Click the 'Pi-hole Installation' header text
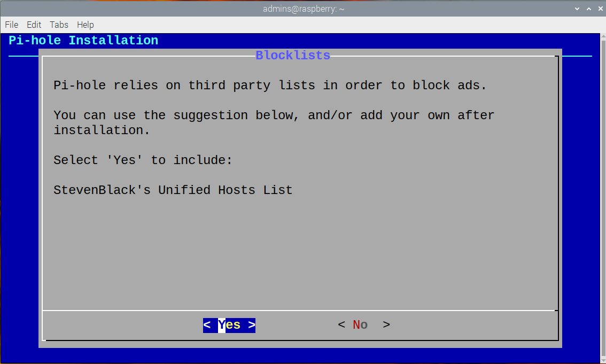This screenshot has height=364, width=606. click(x=83, y=40)
